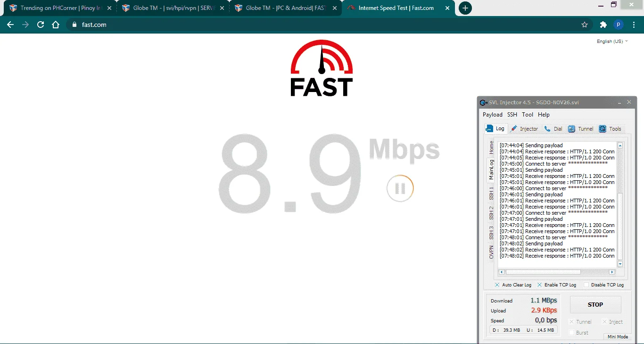Click the log scroll up arrow

(620, 145)
